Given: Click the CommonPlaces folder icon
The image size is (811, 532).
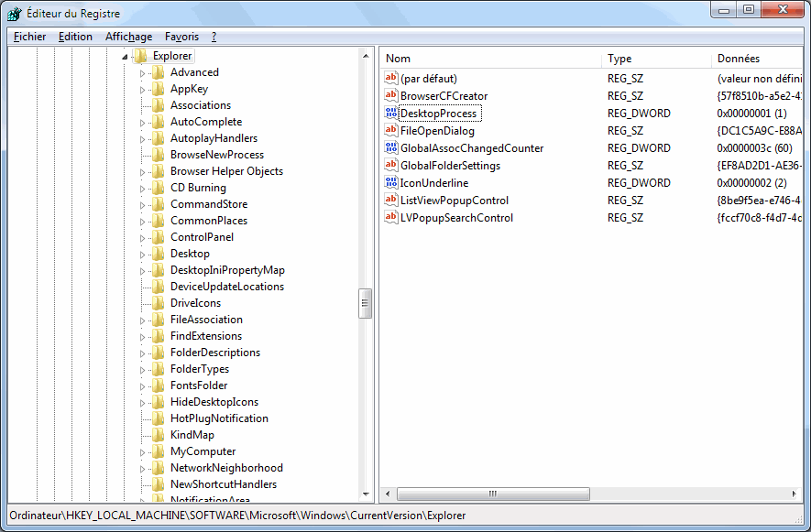Looking at the screenshot, I should pos(159,221).
